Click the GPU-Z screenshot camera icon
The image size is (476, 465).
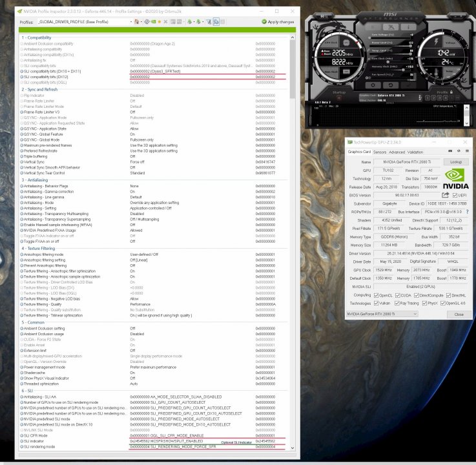pos(451,152)
